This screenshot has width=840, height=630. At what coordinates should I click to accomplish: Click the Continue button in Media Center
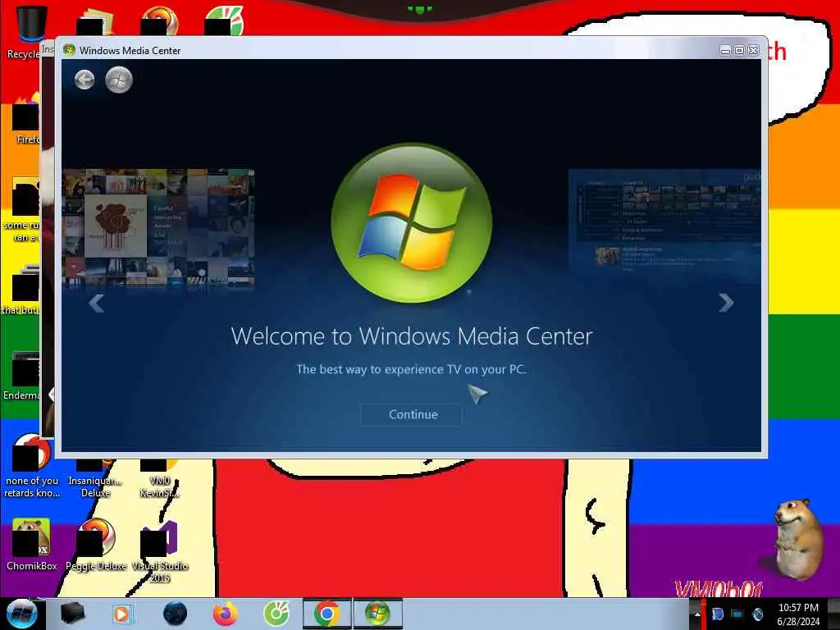411,414
